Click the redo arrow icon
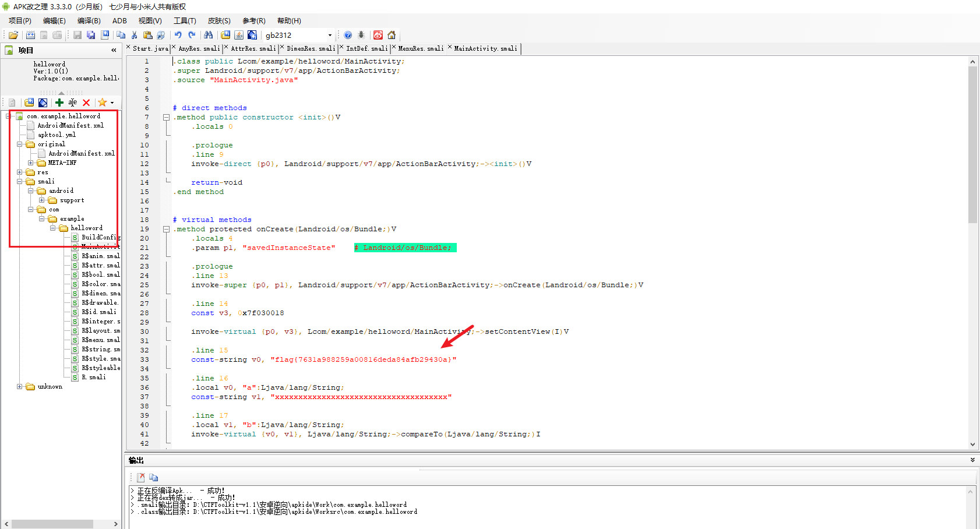This screenshot has width=980, height=529. (192, 35)
